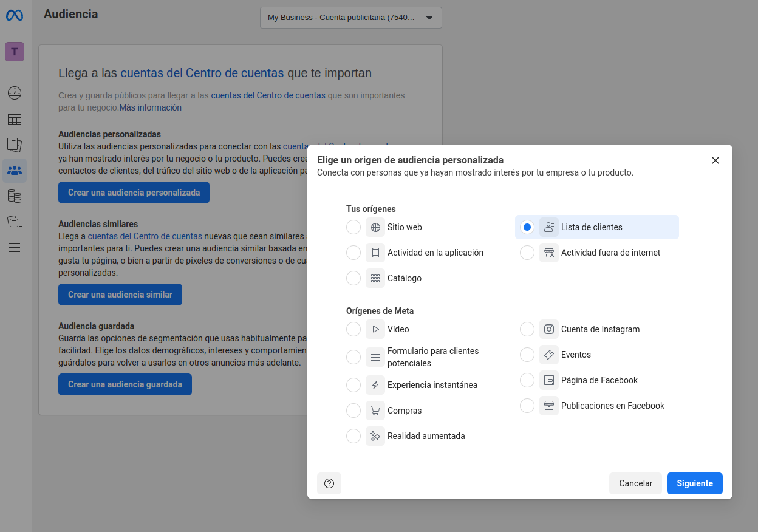Click the lightning icon for Experiencia instantánea
This screenshot has height=532, width=758.
click(375, 385)
